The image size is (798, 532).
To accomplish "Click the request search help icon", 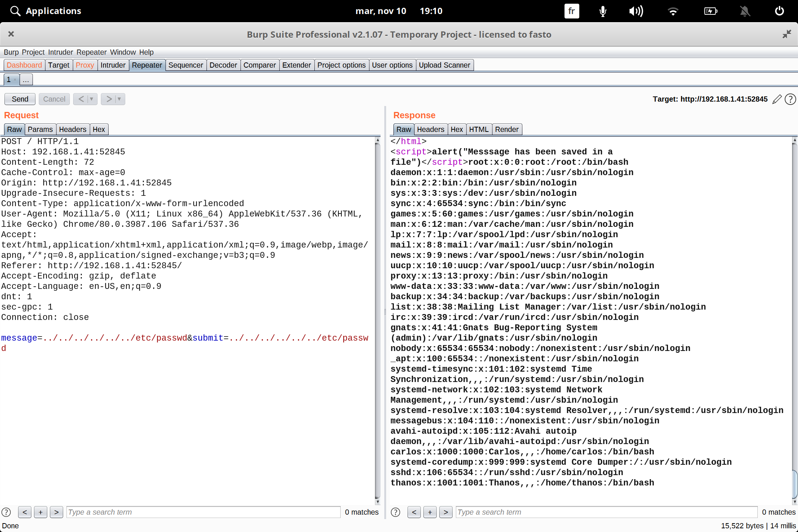I will pyautogui.click(x=6, y=512).
